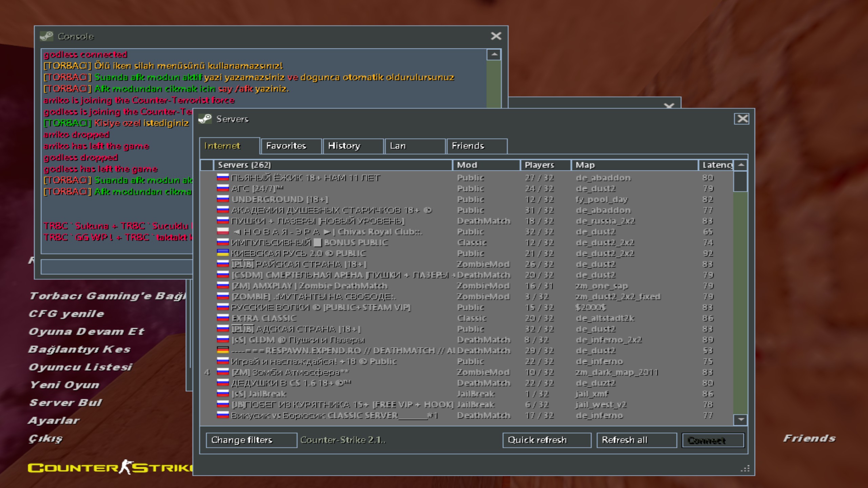Image resolution: width=868 pixels, height=488 pixels.
Task: Click the jail_xmf map cell
Action: [x=592, y=394]
